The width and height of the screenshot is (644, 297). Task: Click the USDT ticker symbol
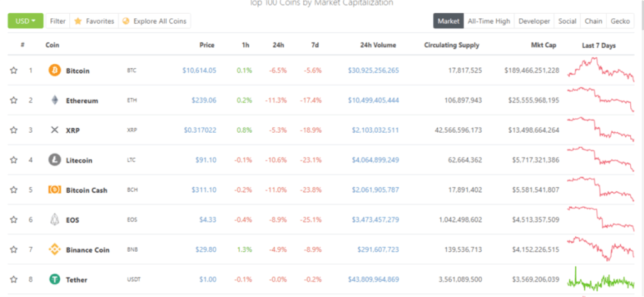point(133,279)
